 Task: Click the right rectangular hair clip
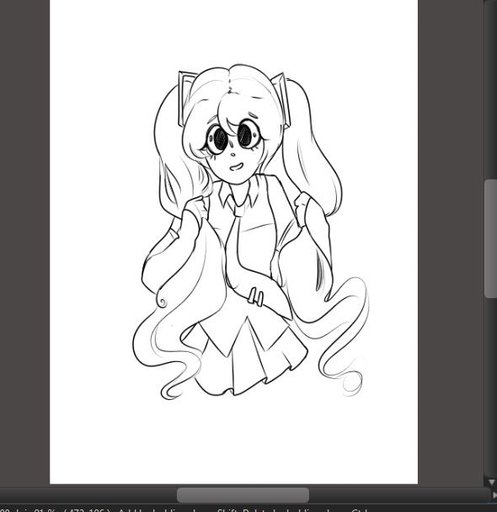(x=283, y=99)
